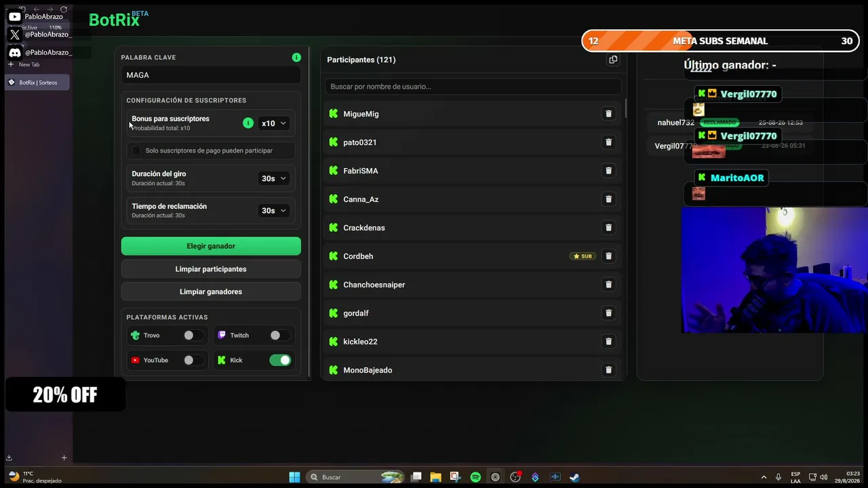
Task: Expand the Duración del giro dropdown
Action: point(274,178)
